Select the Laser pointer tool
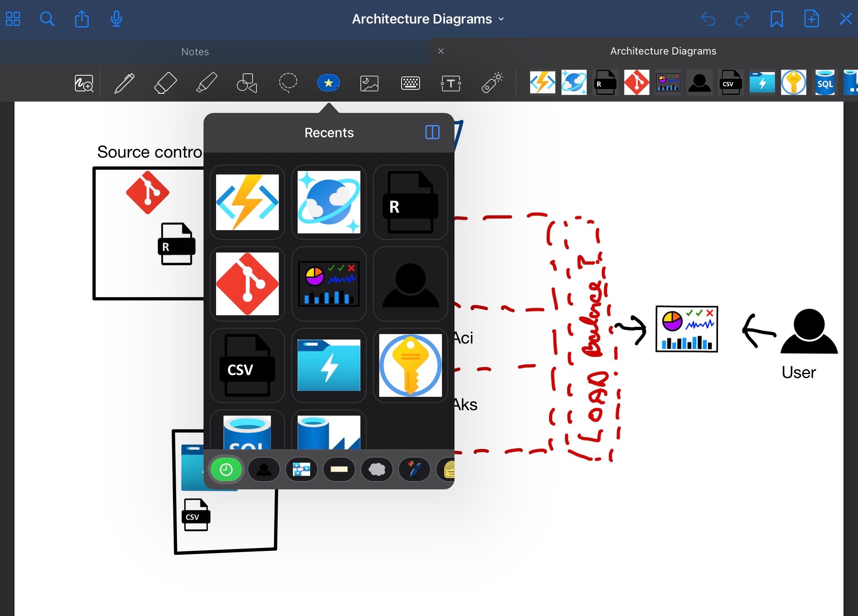This screenshot has height=616, width=858. [492, 83]
